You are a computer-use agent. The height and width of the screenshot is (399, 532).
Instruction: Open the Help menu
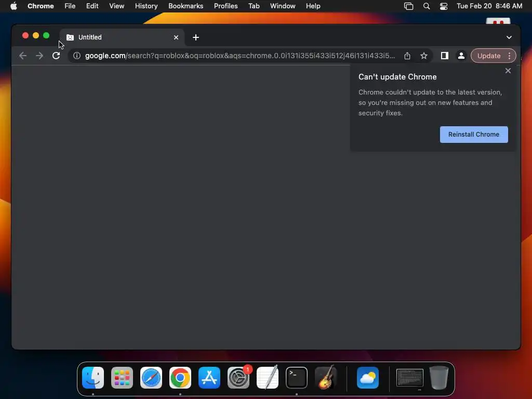(x=313, y=6)
